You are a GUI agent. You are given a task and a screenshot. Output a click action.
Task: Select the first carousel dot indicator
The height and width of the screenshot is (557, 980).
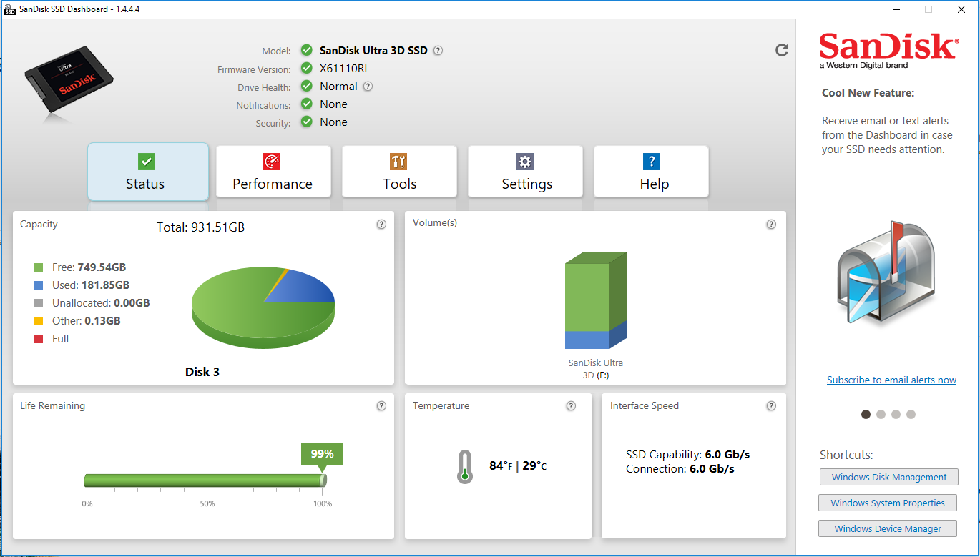(x=866, y=414)
